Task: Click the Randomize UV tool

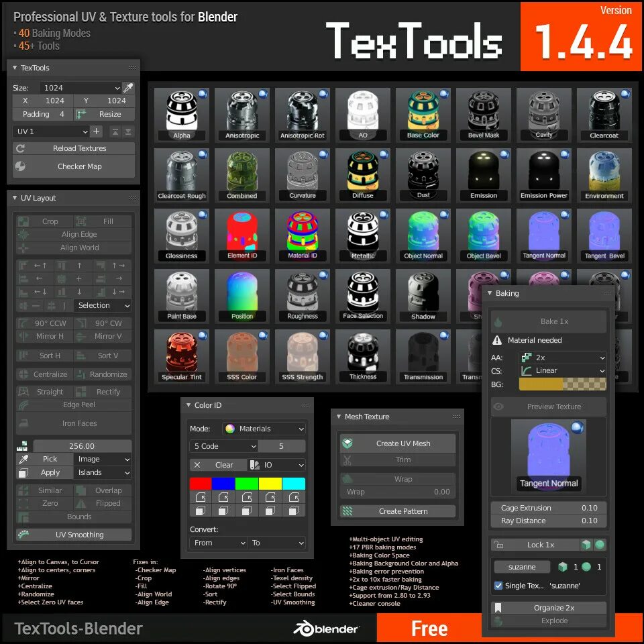Action: click(103, 374)
